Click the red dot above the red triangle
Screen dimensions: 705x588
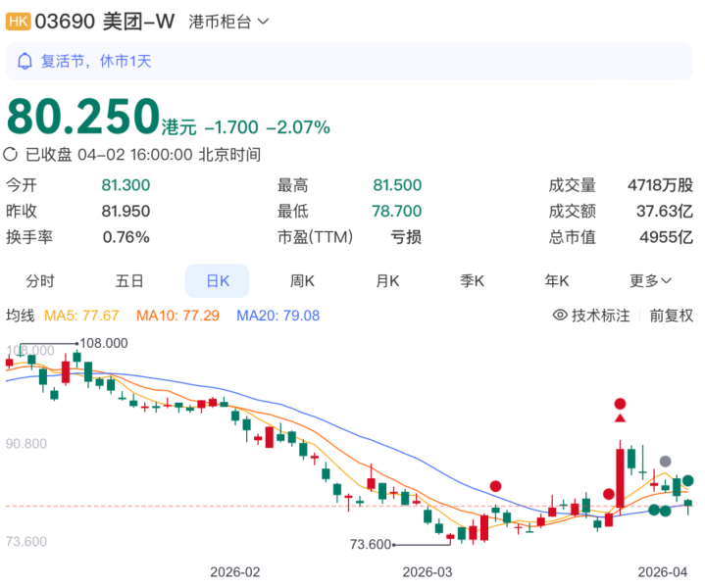(620, 404)
